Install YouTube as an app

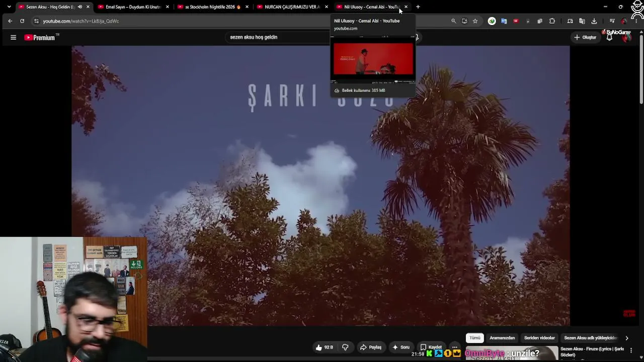click(464, 21)
